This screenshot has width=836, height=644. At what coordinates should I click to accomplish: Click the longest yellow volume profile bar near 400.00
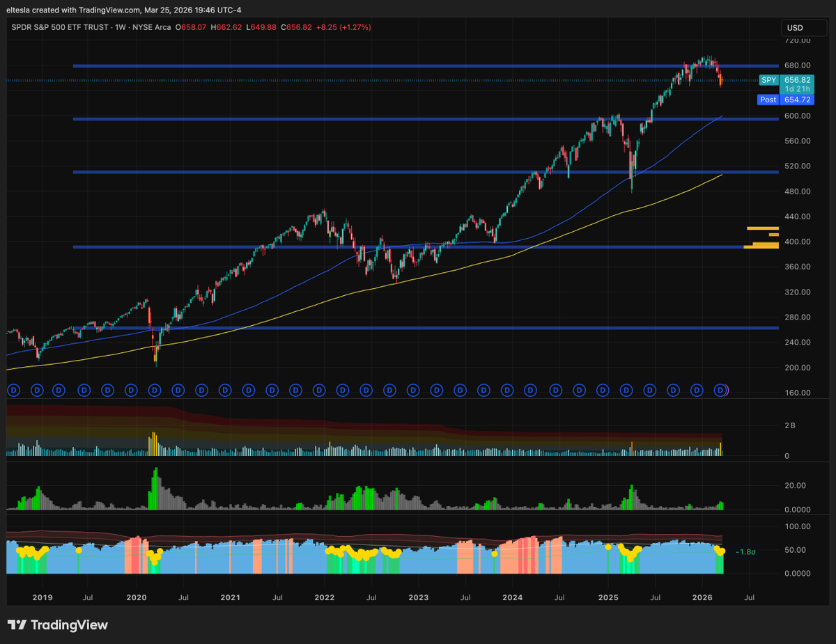pos(761,246)
